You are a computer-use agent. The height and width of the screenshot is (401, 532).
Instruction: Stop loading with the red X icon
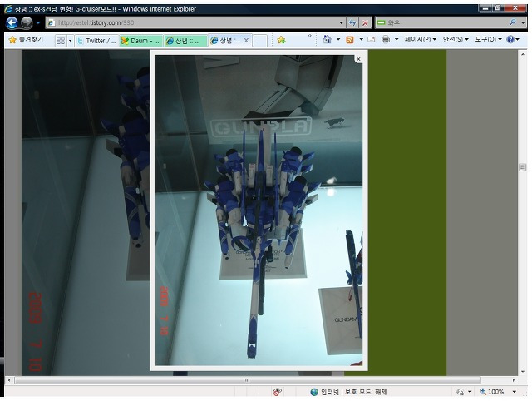365,22
